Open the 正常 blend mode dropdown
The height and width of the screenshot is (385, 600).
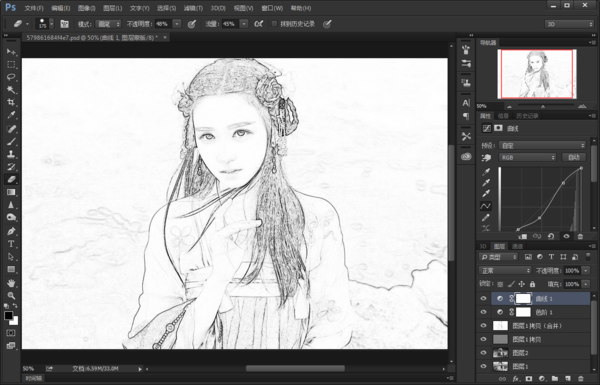pyautogui.click(x=505, y=271)
